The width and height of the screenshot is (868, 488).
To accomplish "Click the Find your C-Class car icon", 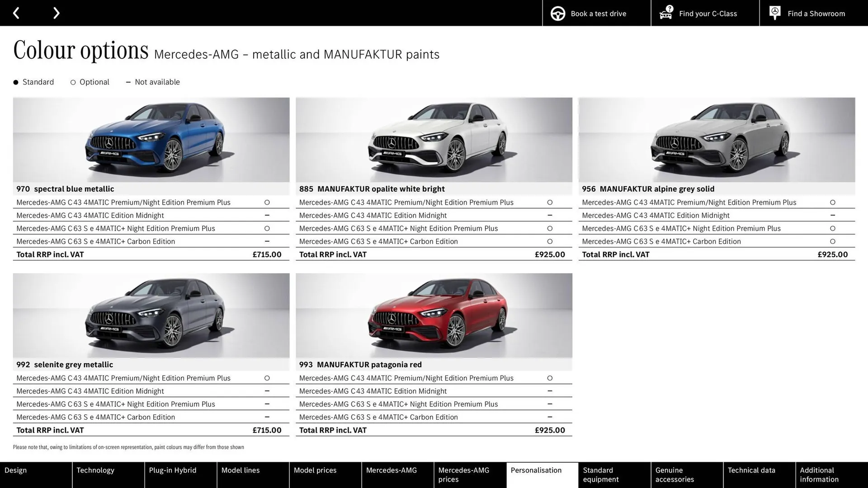I will (665, 13).
